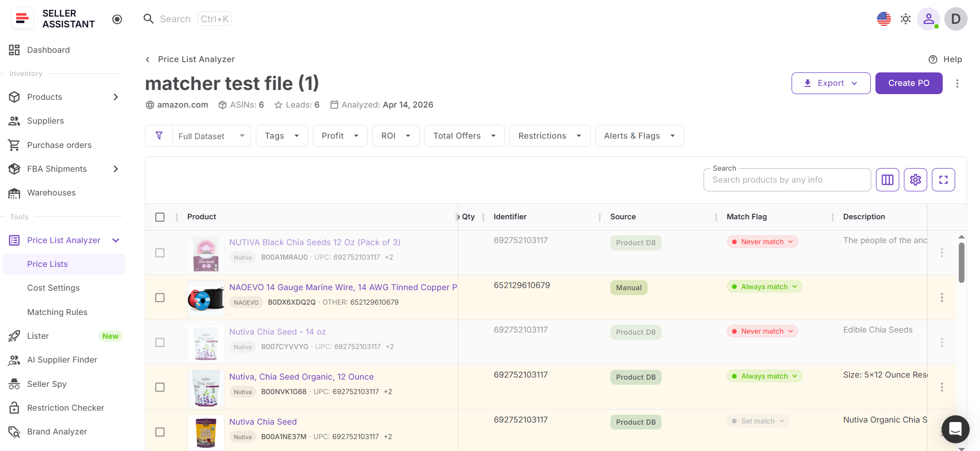Open the ROI filter dropdown
Viewport: 980px width, 451px height.
pyautogui.click(x=396, y=136)
